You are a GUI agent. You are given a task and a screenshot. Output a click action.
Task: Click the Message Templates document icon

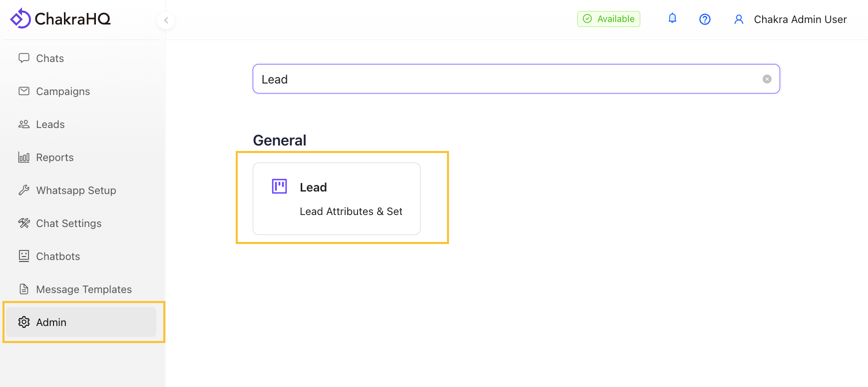(23, 289)
